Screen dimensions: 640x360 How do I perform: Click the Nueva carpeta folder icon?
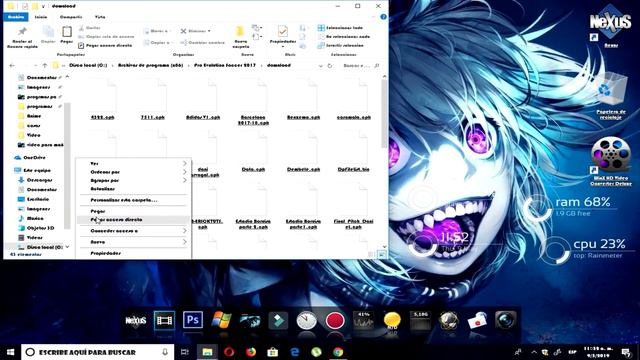[x=240, y=31]
